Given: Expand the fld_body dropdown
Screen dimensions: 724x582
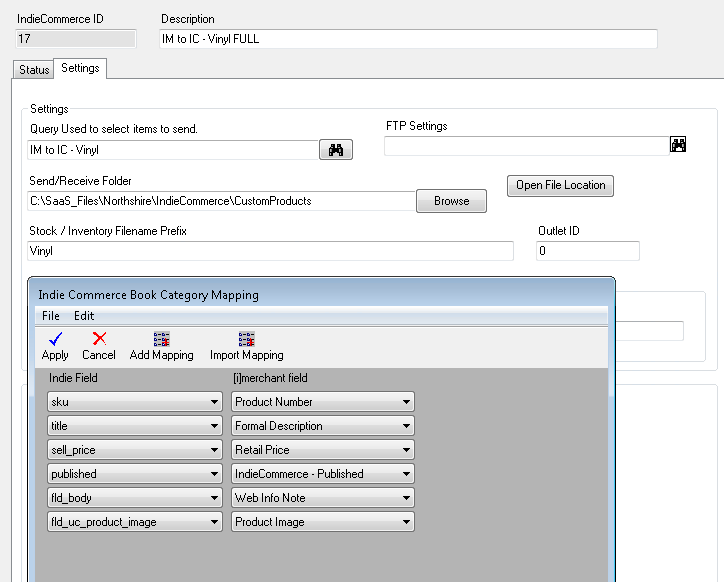Looking at the screenshot, I should (x=135, y=498).
